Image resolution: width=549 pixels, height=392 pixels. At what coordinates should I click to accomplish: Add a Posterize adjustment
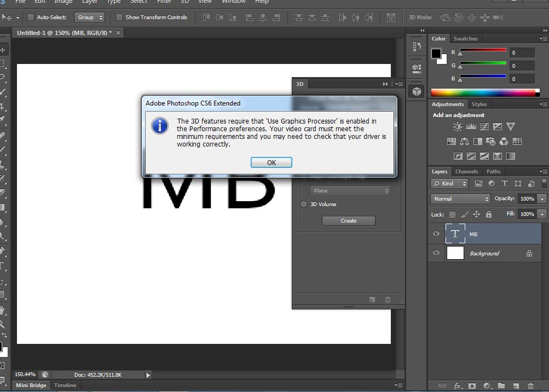coord(471,156)
